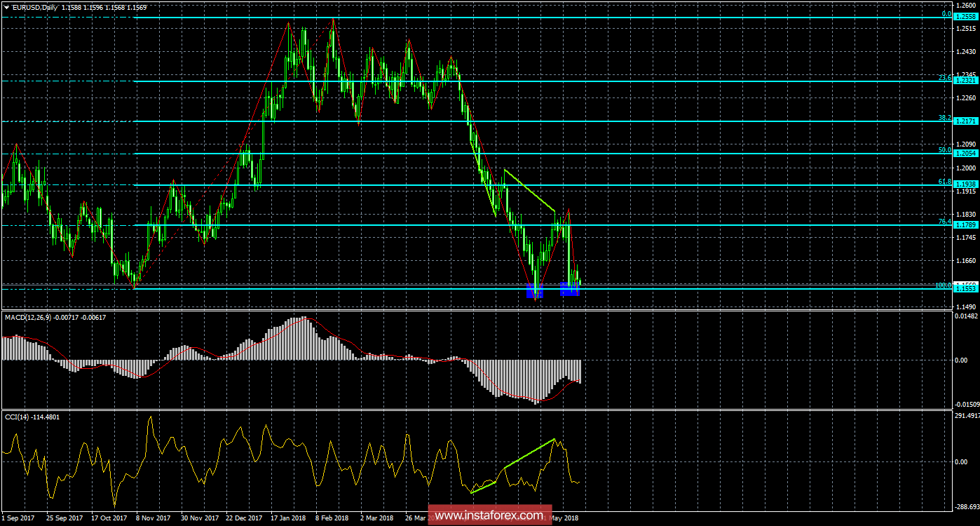Click the MACD scale value '-0.01509'
The height and width of the screenshot is (526, 980).
pos(966,404)
